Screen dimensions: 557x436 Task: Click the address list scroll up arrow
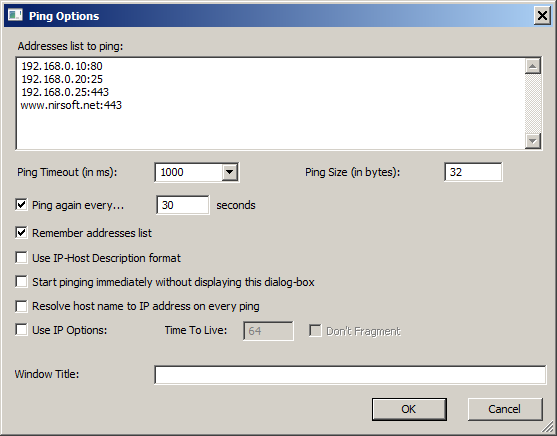click(532, 66)
